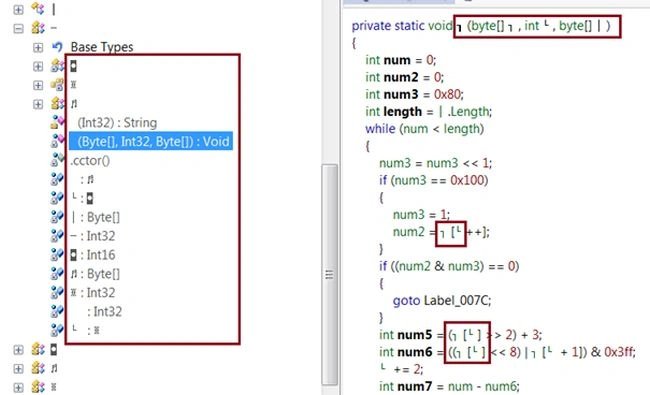Click 'num3 = num3 << 1;' line
Viewport: 650px width, 395px height.
coord(435,163)
